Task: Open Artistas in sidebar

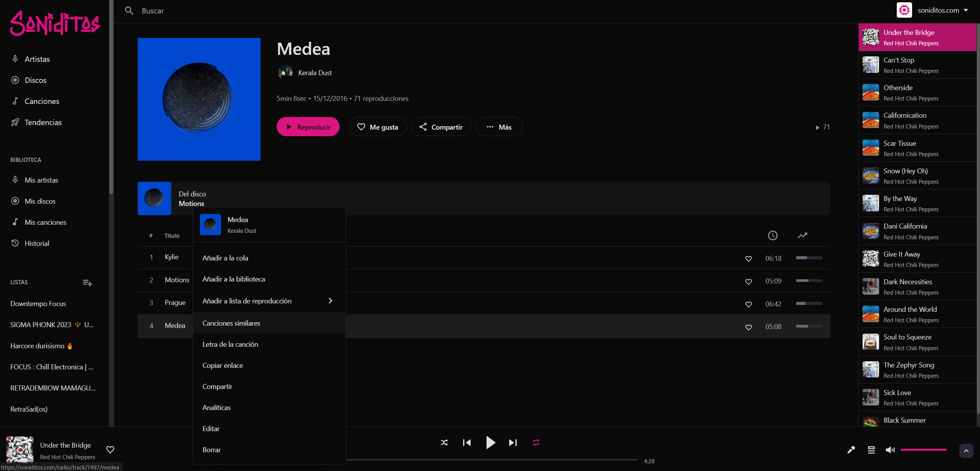Action: (x=37, y=59)
